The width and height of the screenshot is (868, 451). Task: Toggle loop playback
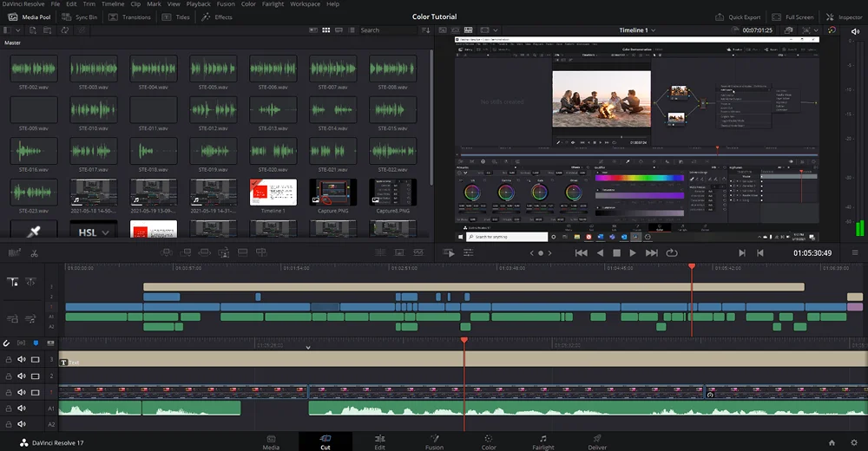point(672,253)
